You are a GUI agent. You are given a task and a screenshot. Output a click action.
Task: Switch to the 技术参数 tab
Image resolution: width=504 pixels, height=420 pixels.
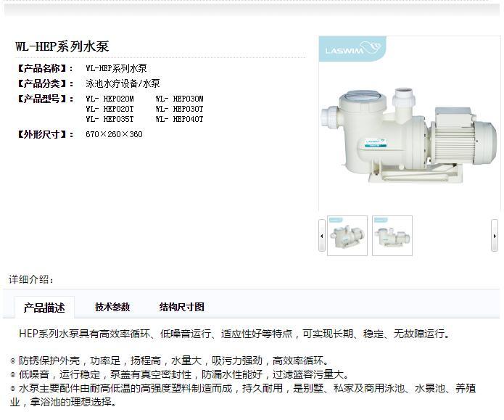click(x=112, y=307)
